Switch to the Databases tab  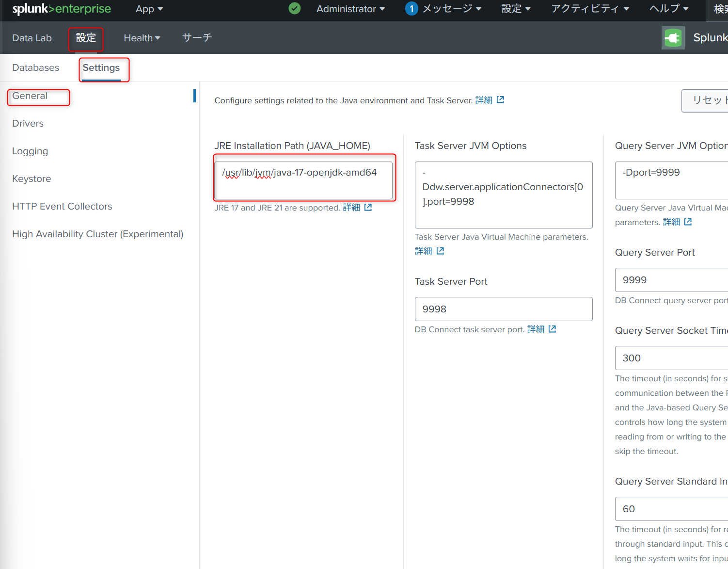click(36, 67)
